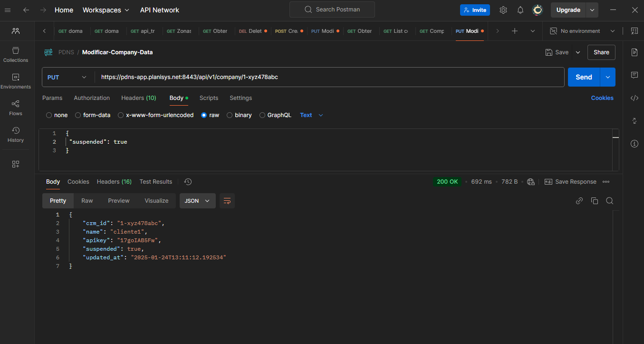Click the request URL field
Viewport: 644px width, 344px height.
coord(329,77)
